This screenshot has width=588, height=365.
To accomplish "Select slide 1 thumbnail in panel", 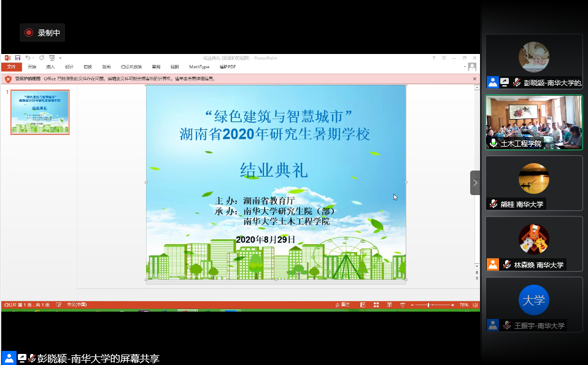I will pyautogui.click(x=40, y=112).
